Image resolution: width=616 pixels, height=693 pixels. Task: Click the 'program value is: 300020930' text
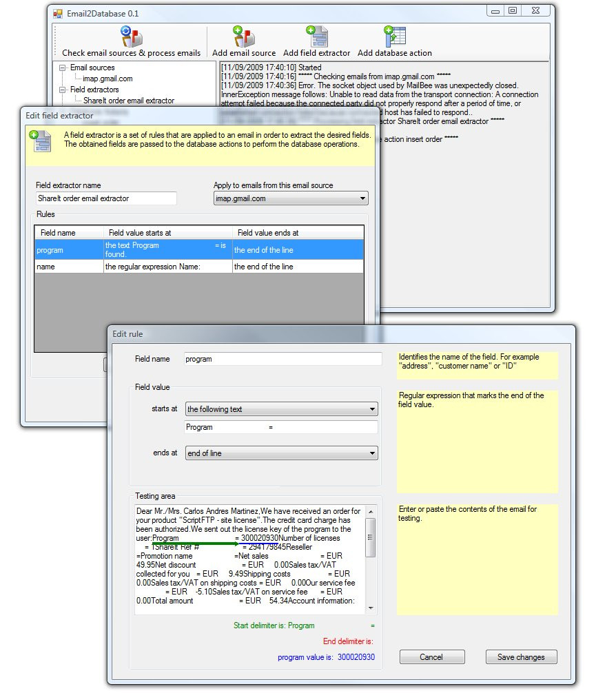(326, 657)
